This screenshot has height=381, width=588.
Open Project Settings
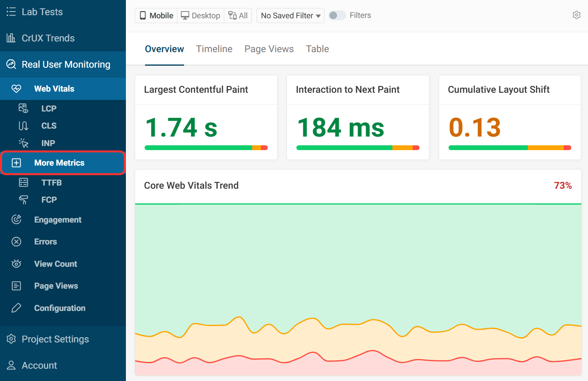55,339
